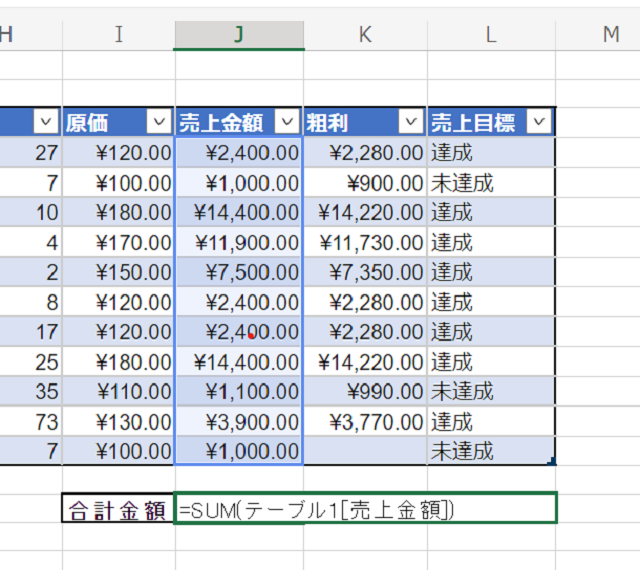The height and width of the screenshot is (570, 640).
Task: Select the ¥900.00 gross profit cell
Action: (365, 183)
